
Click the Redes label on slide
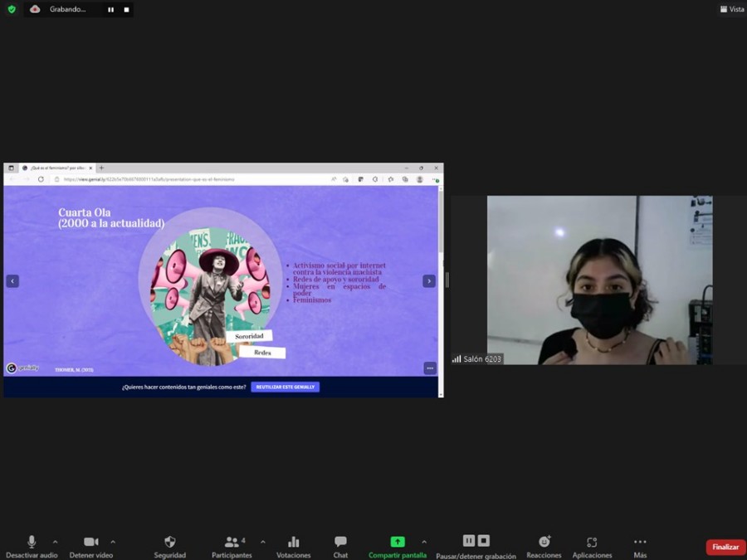click(x=262, y=353)
